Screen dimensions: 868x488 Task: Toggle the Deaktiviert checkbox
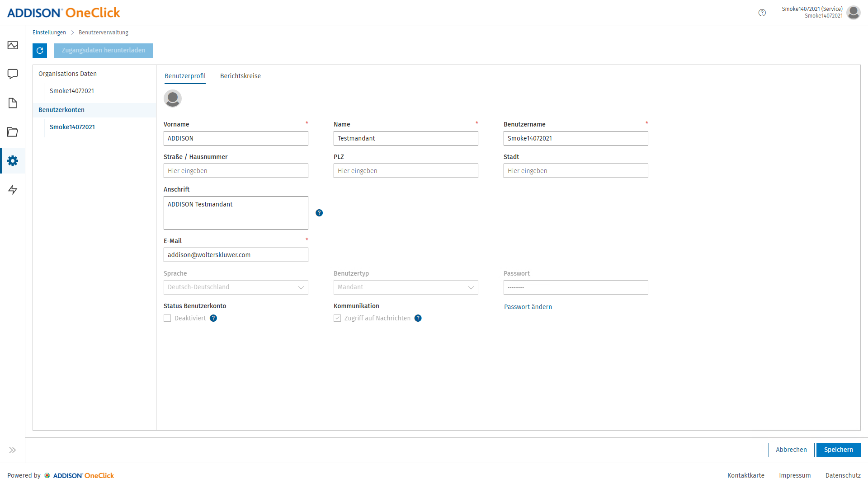point(167,318)
